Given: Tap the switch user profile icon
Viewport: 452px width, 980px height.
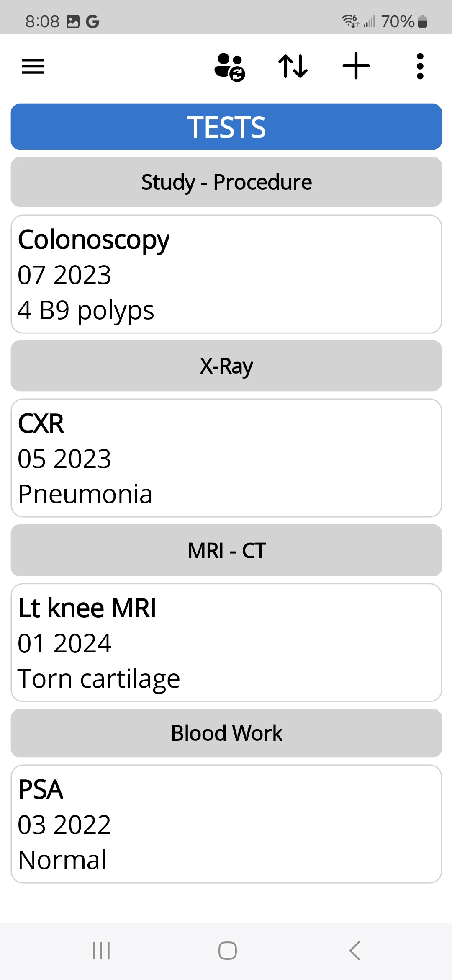Looking at the screenshot, I should coord(229,67).
